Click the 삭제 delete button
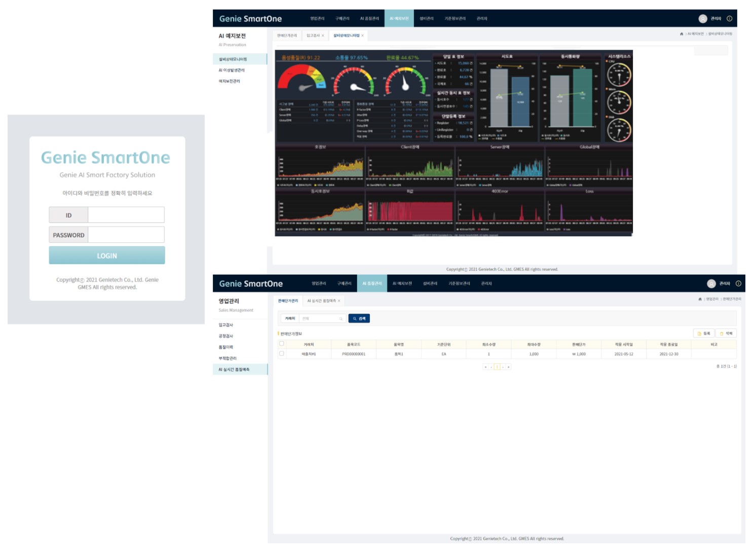 tap(726, 333)
